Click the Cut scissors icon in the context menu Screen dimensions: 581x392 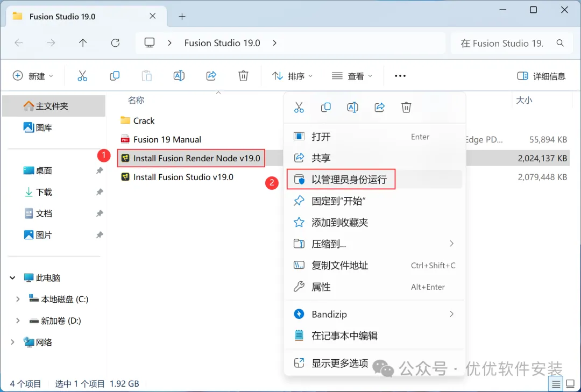[x=299, y=108]
